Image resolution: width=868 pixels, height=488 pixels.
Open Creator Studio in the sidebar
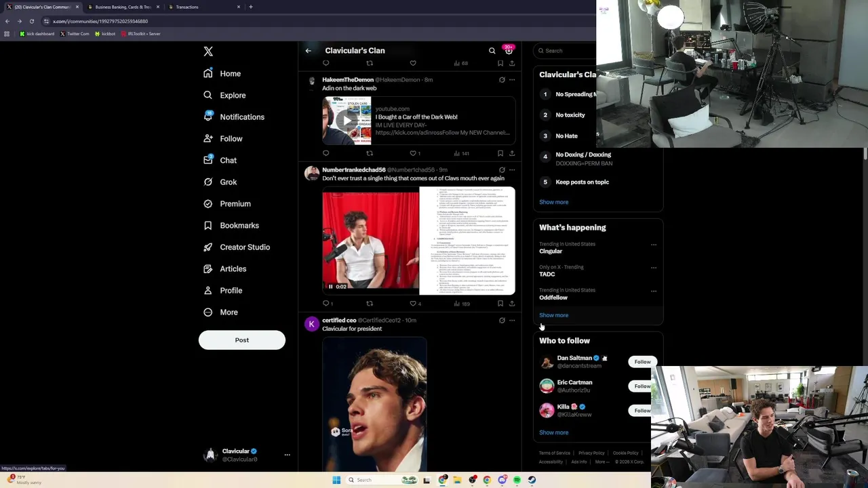click(237, 247)
